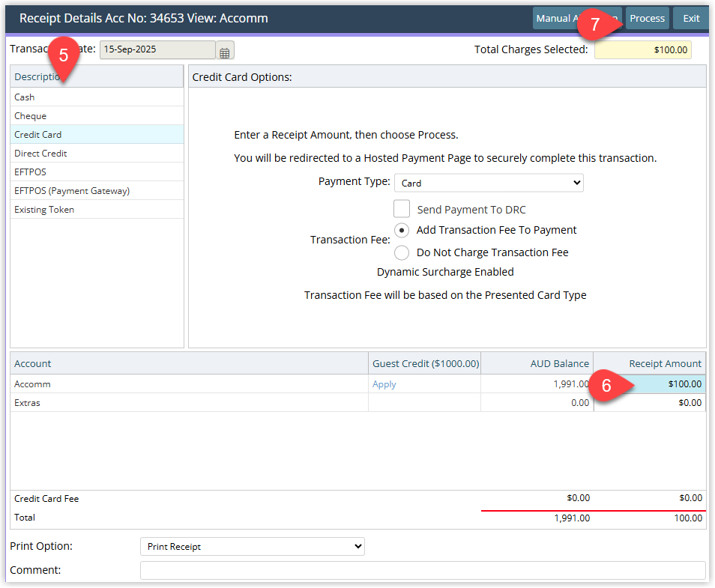This screenshot has height=588, width=715.
Task: Choose EFTPOS (Payment Gateway) option
Action: click(97, 190)
